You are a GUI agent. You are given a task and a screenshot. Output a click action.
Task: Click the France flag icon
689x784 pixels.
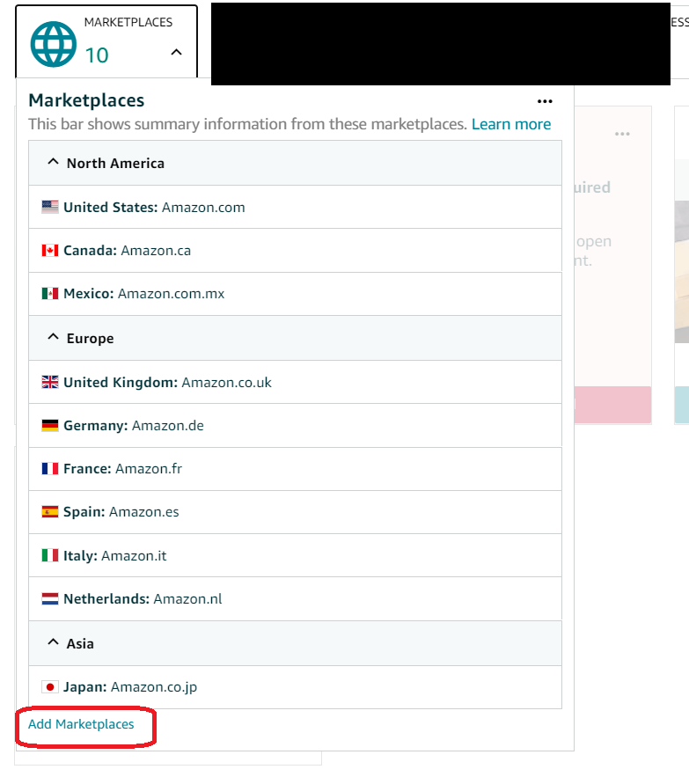click(x=50, y=468)
